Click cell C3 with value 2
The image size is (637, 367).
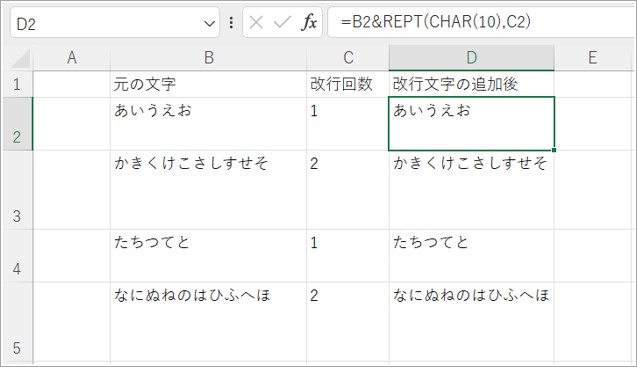(x=348, y=190)
